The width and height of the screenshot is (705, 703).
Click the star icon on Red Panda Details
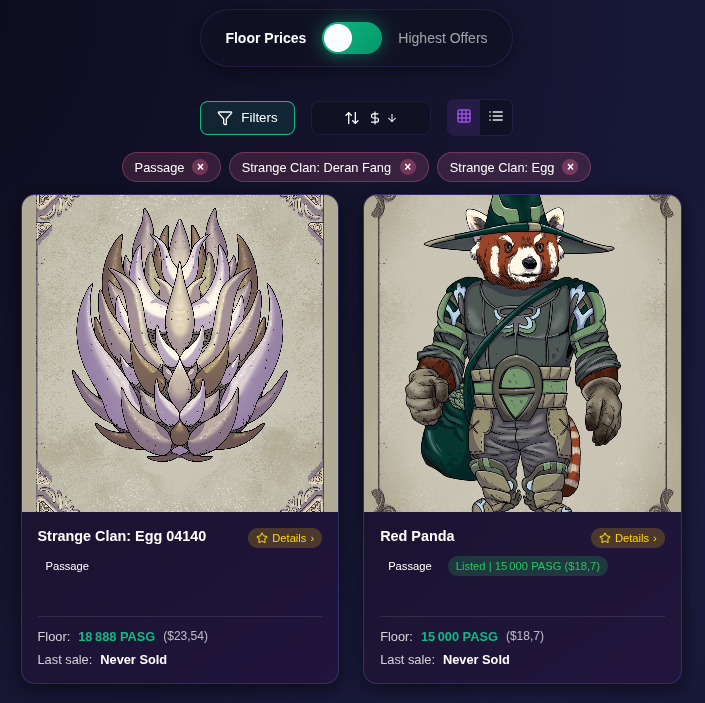tap(605, 538)
